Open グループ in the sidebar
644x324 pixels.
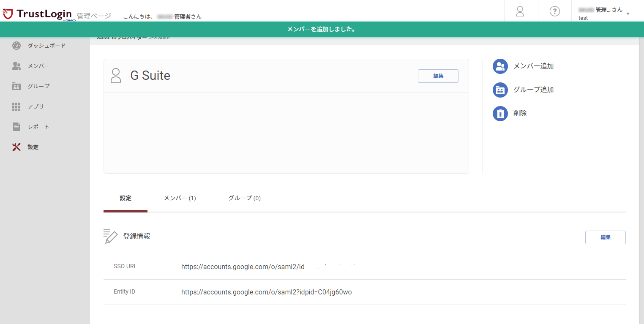[x=38, y=86]
